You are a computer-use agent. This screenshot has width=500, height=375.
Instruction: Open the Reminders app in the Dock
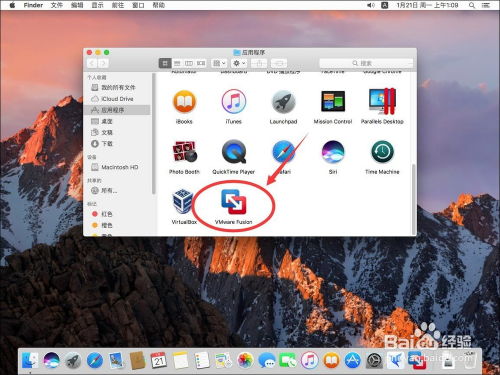pyautogui.click(x=202, y=360)
